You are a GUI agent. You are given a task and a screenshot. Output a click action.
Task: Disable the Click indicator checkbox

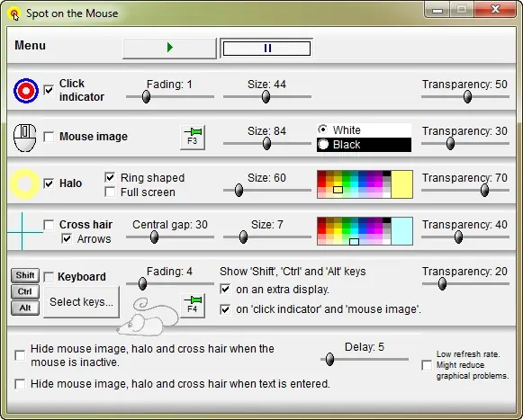point(49,90)
